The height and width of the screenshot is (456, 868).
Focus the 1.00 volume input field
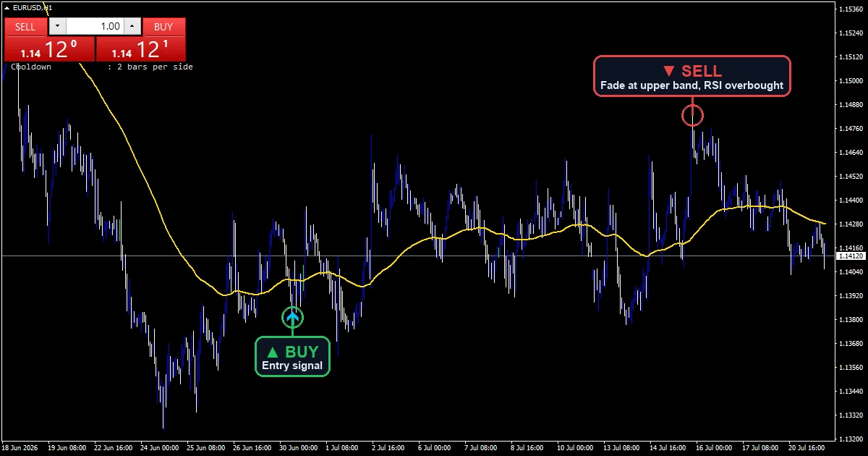[95, 27]
